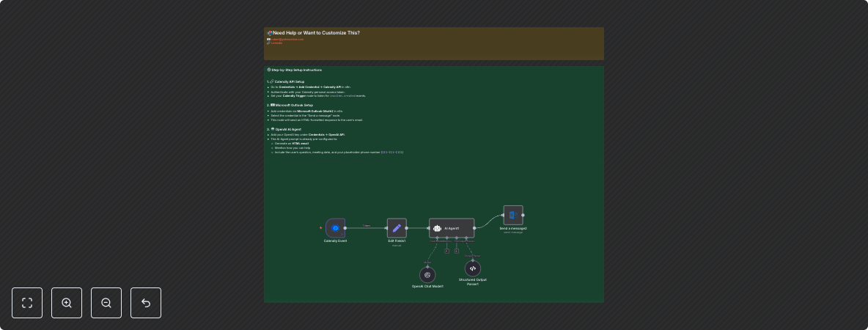Open the AI Agent1 robot node
This screenshot has width=868, height=330.
(452, 228)
